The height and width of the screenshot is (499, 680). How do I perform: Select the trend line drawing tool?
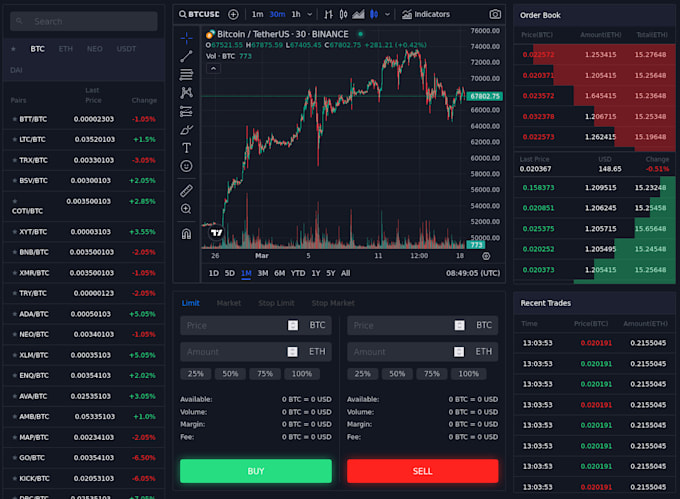point(186,56)
